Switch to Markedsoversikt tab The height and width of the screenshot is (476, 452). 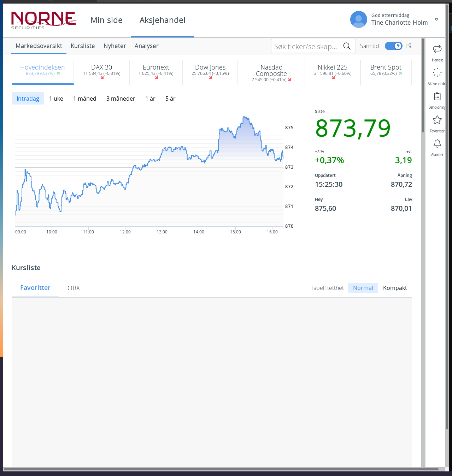[39, 46]
